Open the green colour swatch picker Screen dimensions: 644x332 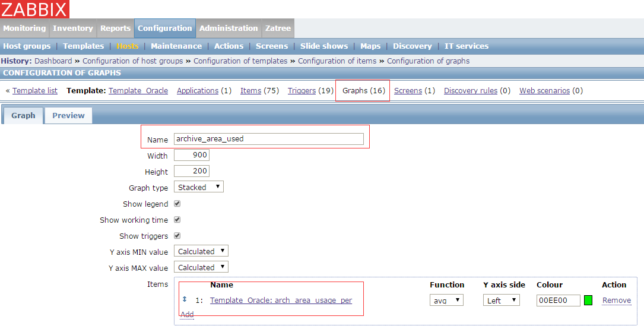coord(588,301)
